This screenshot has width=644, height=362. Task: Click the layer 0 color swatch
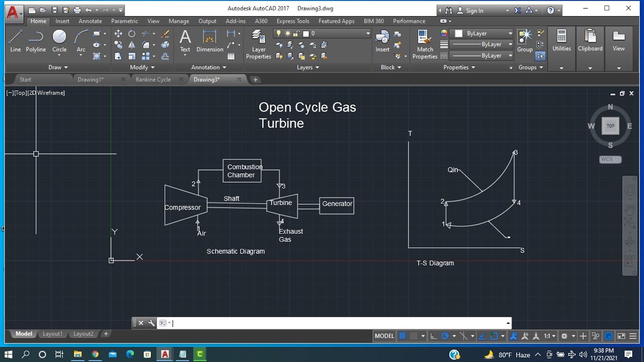point(305,33)
